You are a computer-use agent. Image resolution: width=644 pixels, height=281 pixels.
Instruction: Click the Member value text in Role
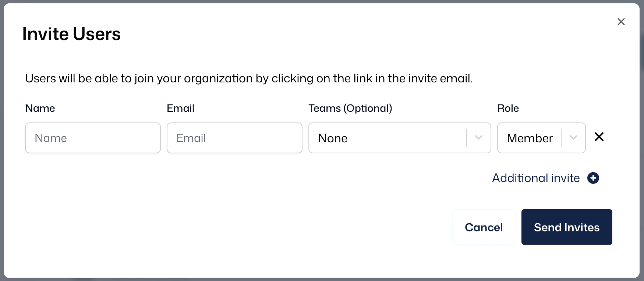[x=530, y=138]
